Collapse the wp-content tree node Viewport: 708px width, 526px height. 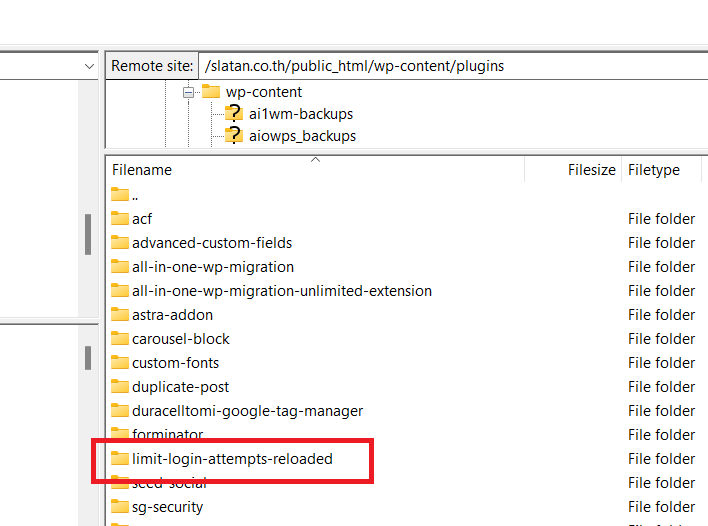pos(188,93)
